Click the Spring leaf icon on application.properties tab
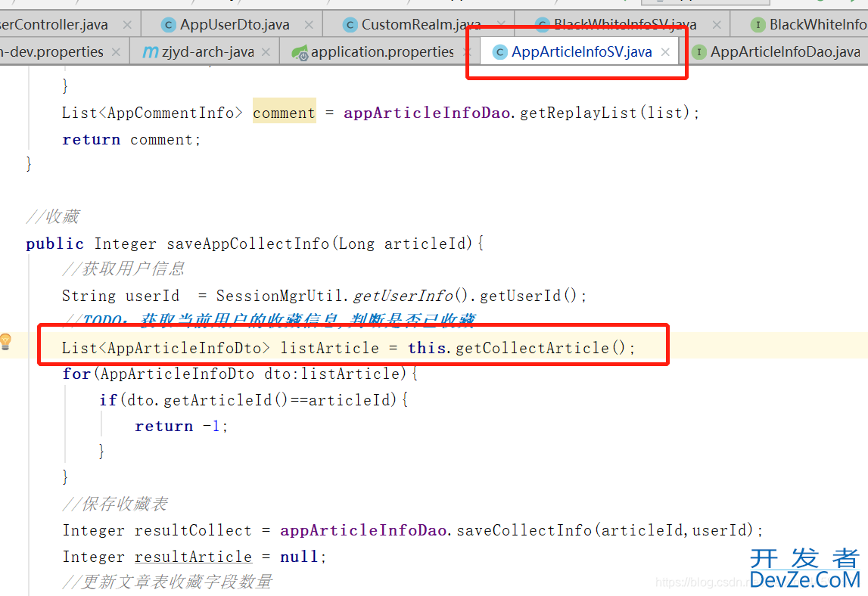Screen dimensions: 868x596 (x=300, y=52)
